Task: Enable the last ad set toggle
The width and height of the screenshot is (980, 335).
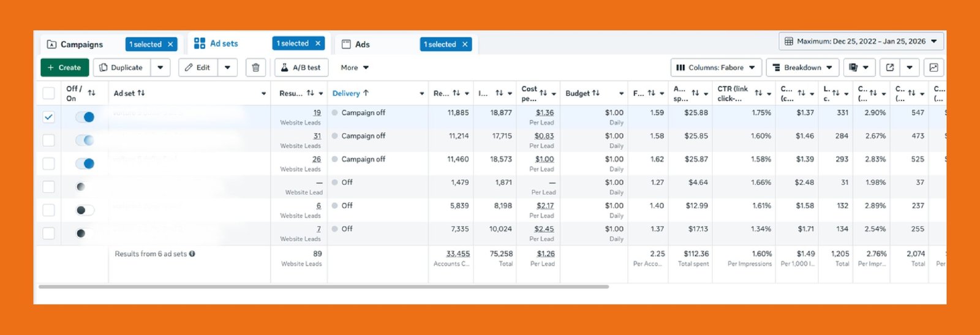Action: point(85,233)
